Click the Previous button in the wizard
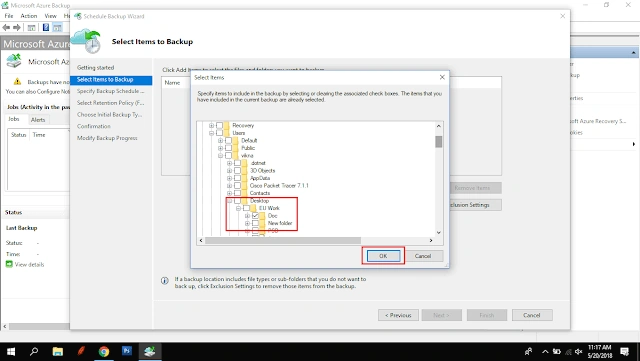 (398, 315)
